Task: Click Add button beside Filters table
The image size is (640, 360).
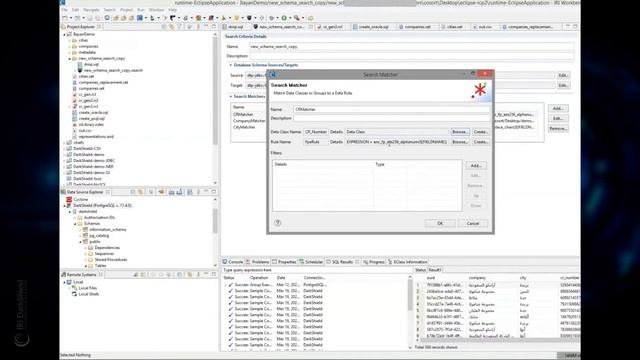Action: point(476,166)
